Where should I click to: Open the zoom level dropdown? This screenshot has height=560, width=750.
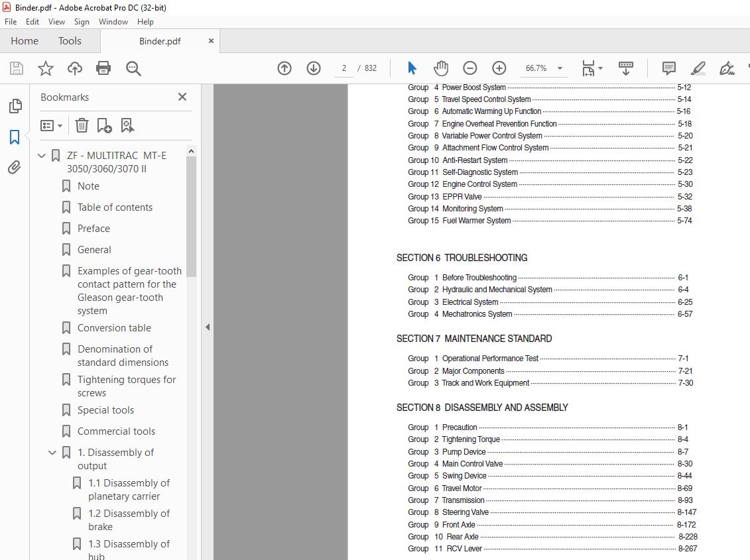click(x=560, y=68)
